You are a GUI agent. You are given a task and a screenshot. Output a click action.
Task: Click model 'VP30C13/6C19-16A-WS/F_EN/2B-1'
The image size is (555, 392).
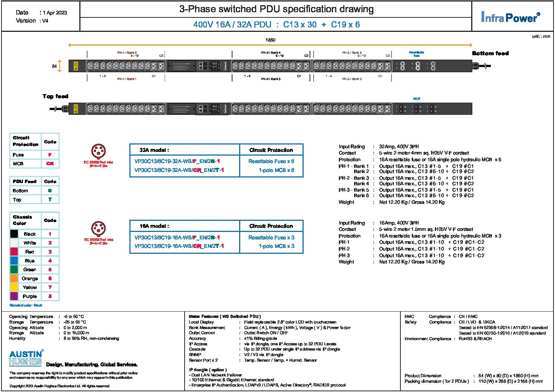coord(177,237)
